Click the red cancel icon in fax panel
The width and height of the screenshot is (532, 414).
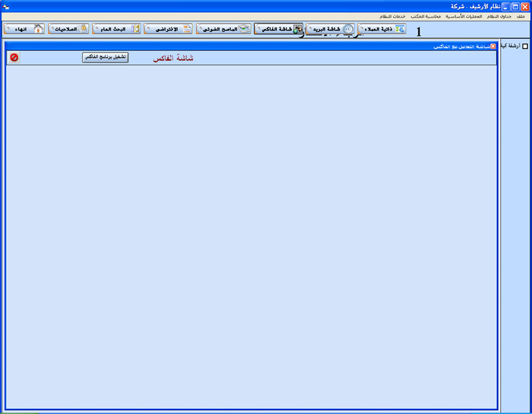14,58
